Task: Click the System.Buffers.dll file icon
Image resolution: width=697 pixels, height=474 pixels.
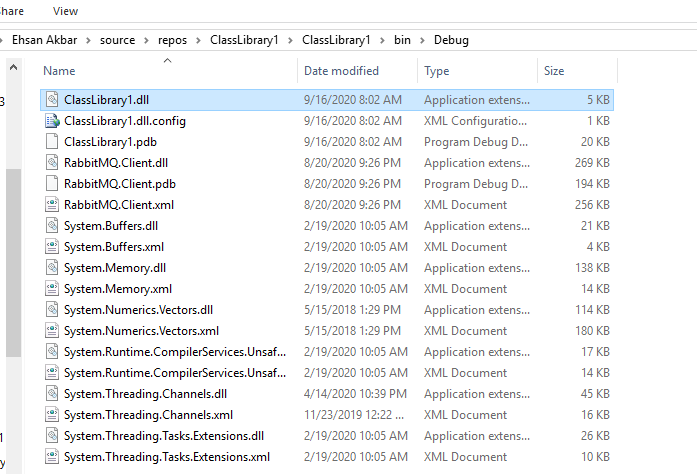Action: (x=52, y=225)
